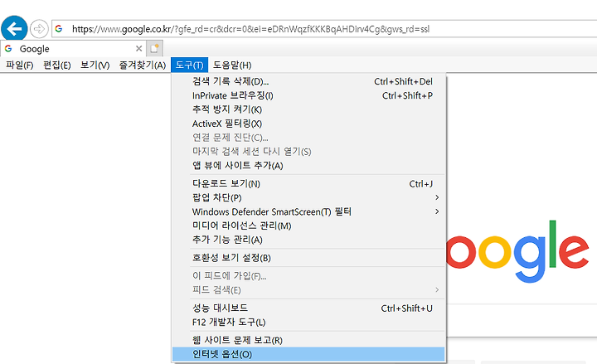Click the Google logo on the page
Screen dimensions: 597x364
tap(517, 251)
